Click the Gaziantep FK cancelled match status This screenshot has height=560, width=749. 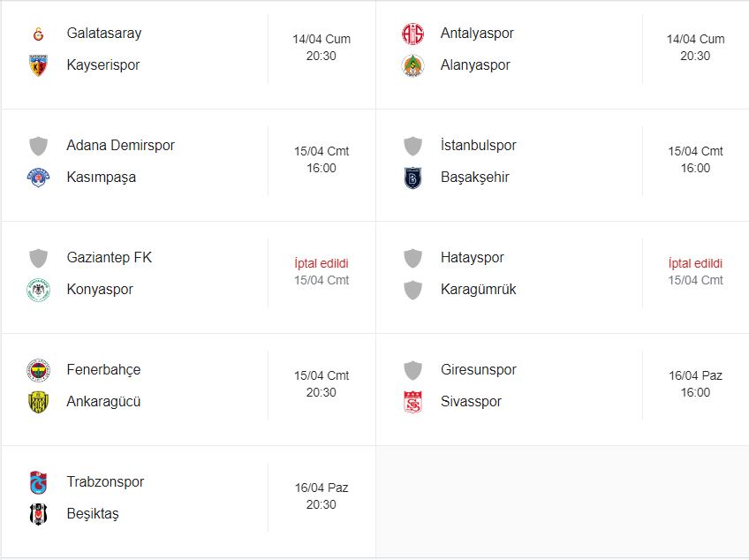click(322, 263)
